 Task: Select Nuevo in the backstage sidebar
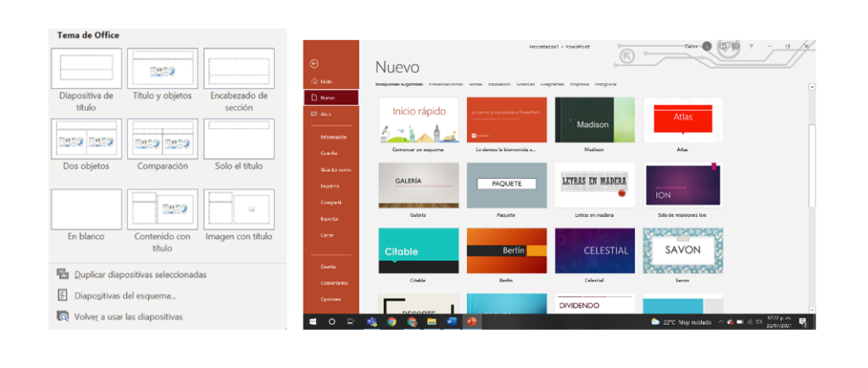click(x=331, y=98)
